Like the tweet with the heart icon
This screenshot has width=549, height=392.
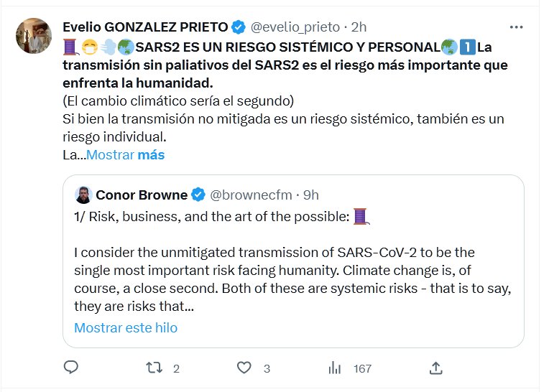244,368
